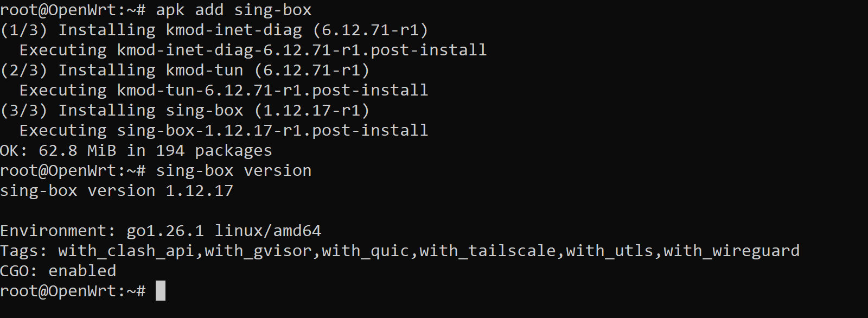
Task: Click the 'Executing kmod-inet-diag-6.12.71-r1.post-install' line
Action: (x=253, y=50)
